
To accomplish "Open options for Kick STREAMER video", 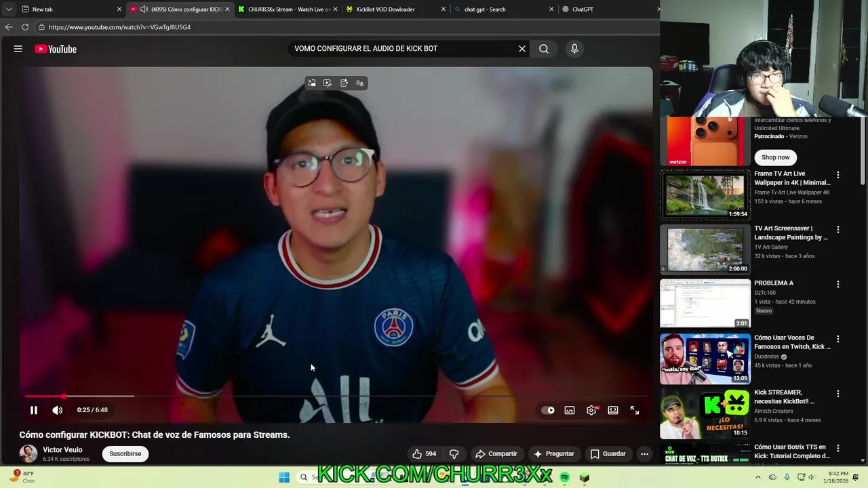I will (837, 393).
